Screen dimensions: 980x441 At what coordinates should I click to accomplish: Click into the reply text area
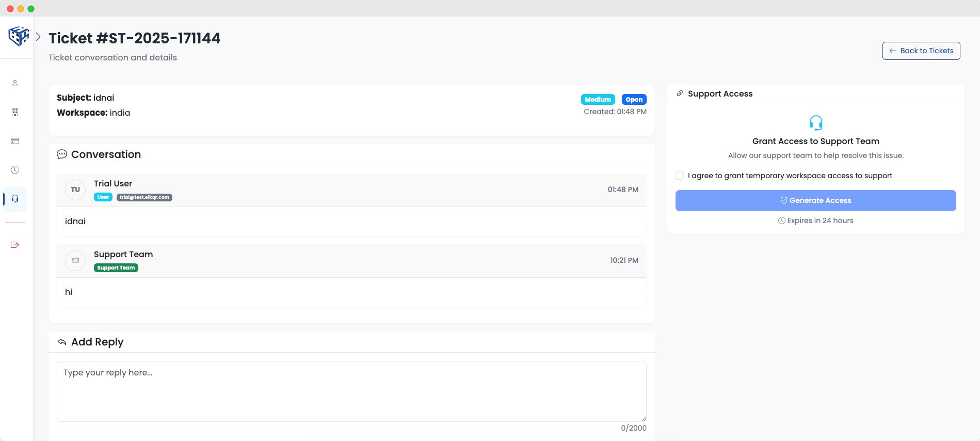click(x=351, y=391)
